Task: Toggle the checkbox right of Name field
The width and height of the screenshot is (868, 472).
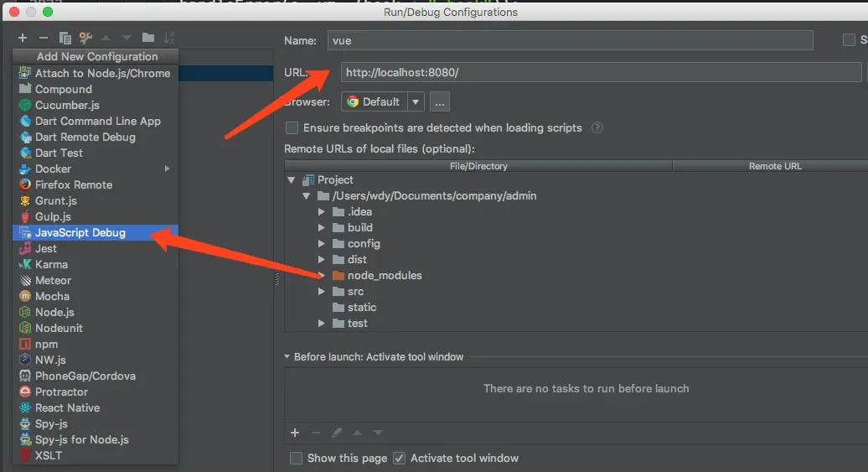Action: 849,40
